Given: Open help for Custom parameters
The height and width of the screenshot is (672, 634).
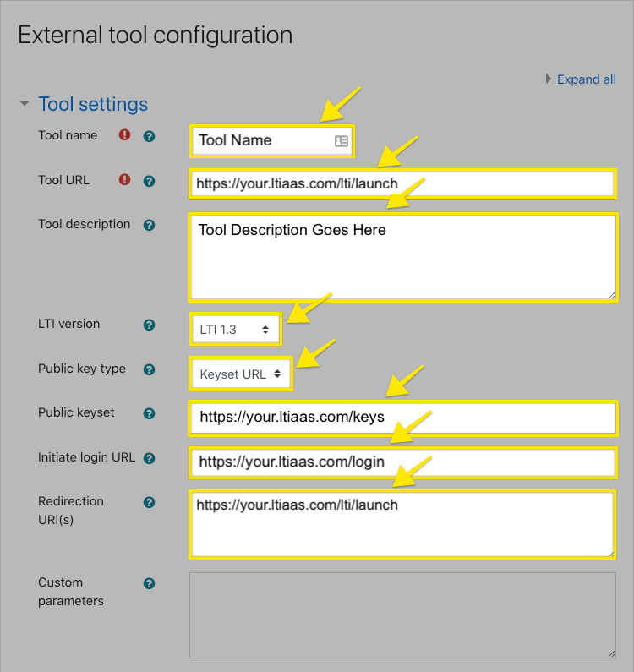Looking at the screenshot, I should pyautogui.click(x=149, y=583).
